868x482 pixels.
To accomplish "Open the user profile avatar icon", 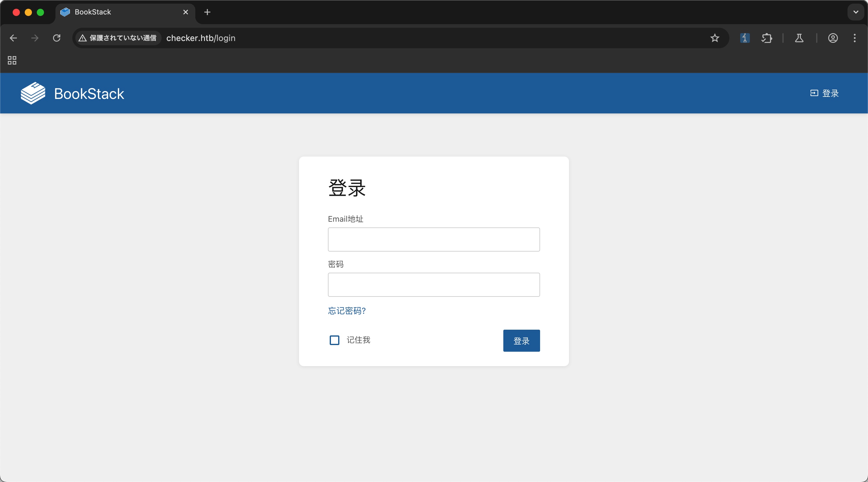I will point(833,38).
